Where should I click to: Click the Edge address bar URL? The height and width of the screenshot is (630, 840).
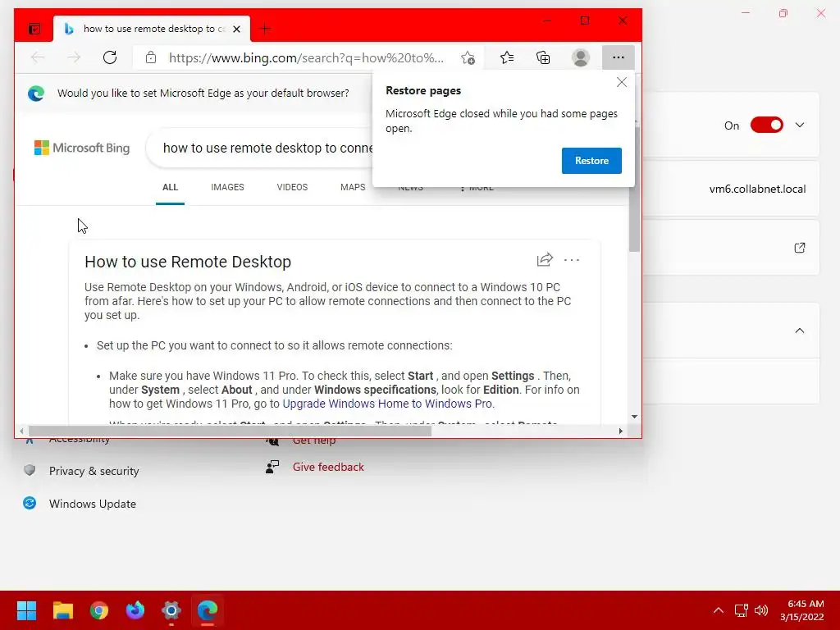coord(306,57)
